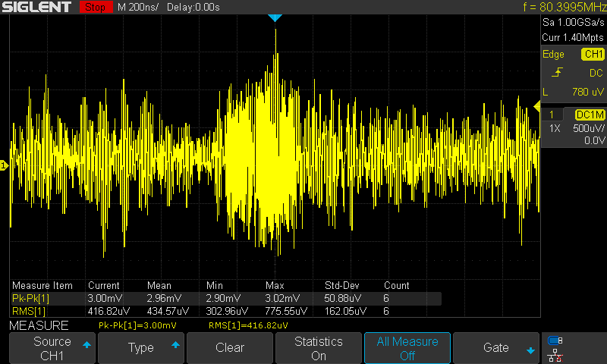The width and height of the screenshot is (607, 364).
Task: Click the CH1 trigger source badge
Action: 593,54
